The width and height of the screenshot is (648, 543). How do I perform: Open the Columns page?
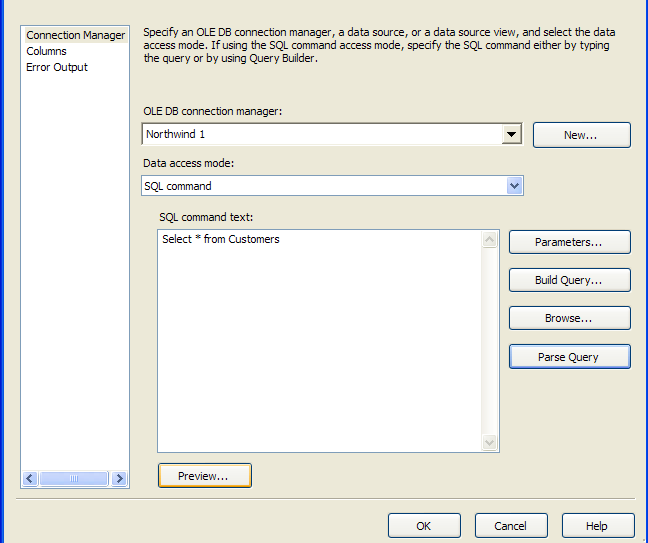point(46,51)
